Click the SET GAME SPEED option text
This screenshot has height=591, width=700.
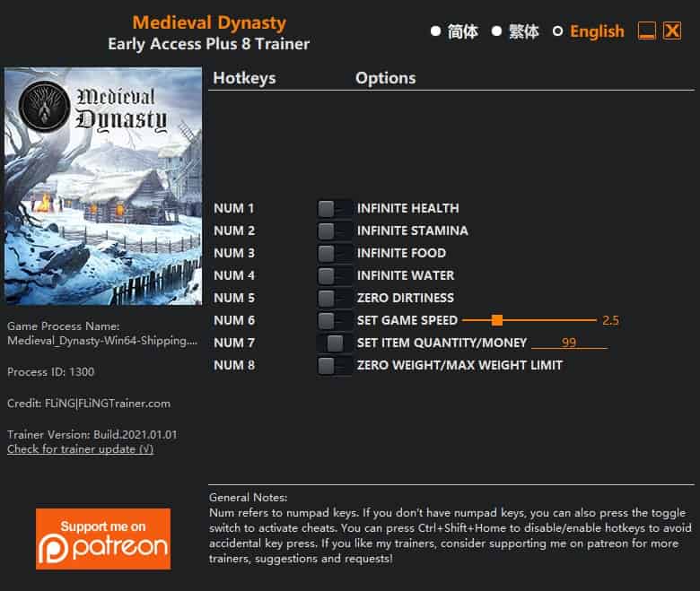[407, 320]
